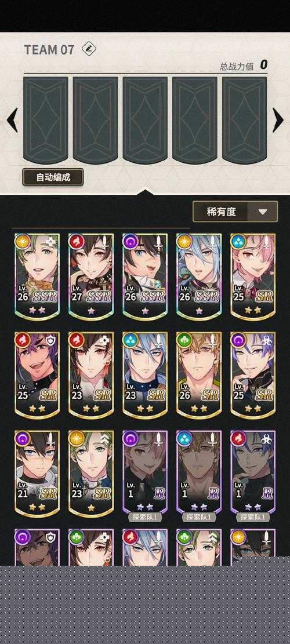Pick the blond Lv. 26 SR wood card

click(x=199, y=375)
